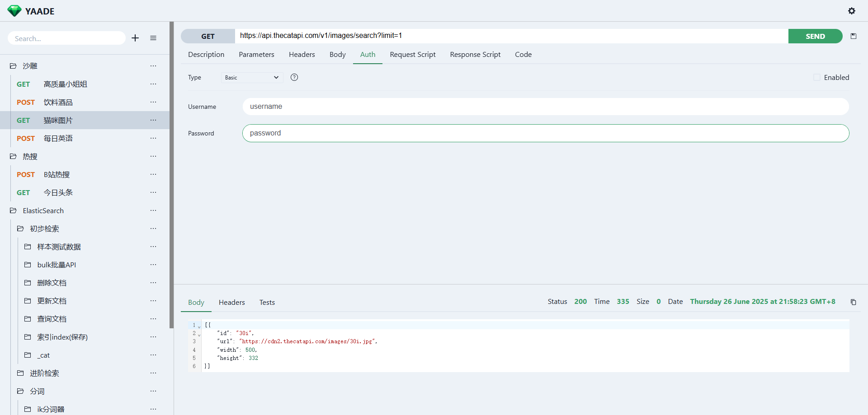Focus the Username input field

(545, 107)
